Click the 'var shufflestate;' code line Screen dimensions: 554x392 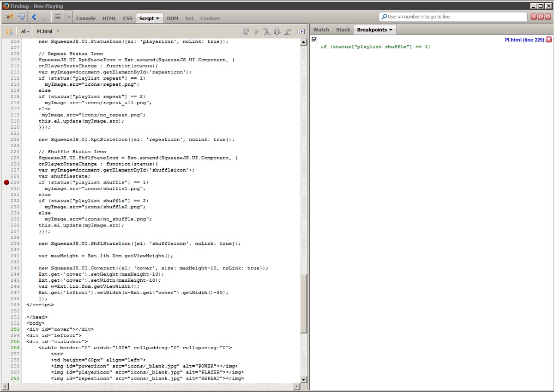(64, 176)
